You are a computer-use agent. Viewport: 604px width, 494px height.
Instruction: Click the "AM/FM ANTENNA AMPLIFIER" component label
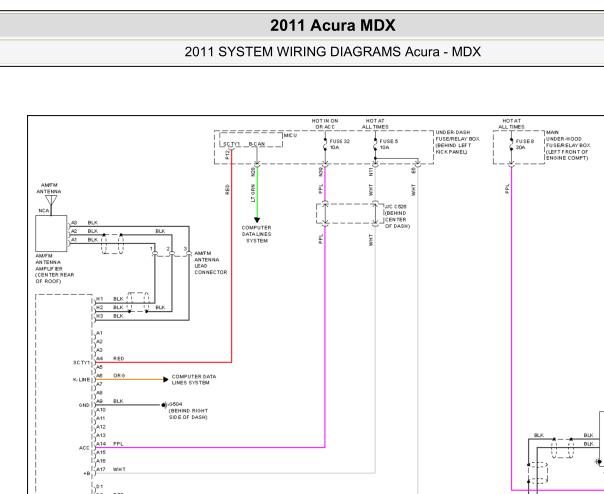point(55,269)
